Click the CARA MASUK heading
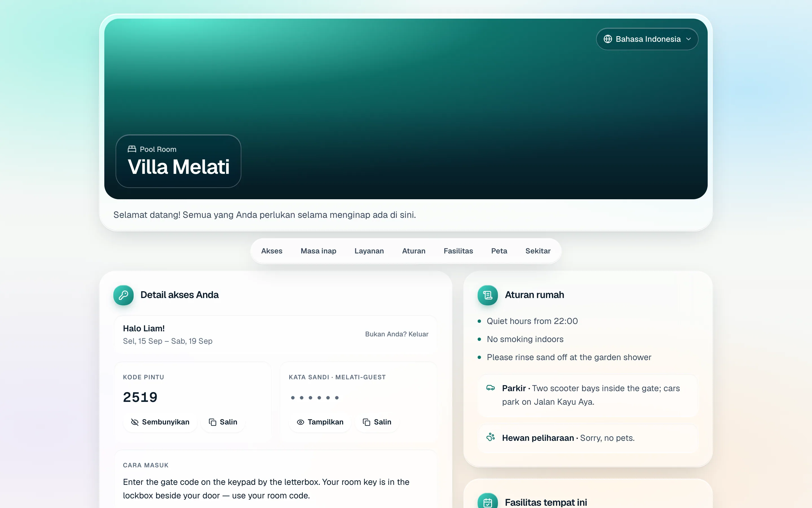 tap(145, 465)
